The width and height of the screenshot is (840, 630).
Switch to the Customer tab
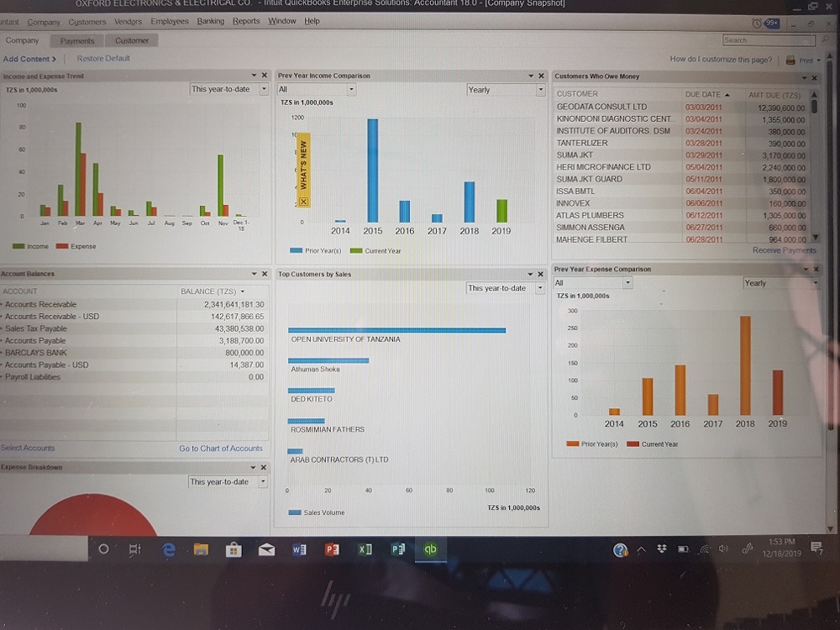pyautogui.click(x=132, y=40)
